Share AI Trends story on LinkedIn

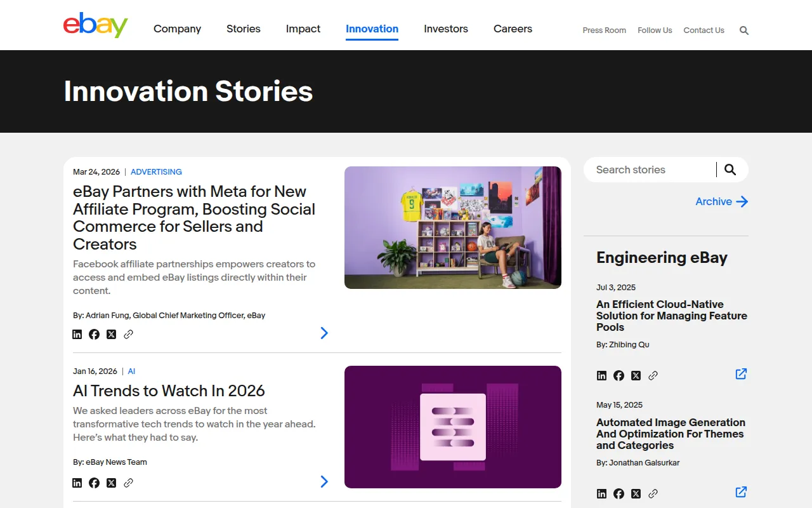point(77,483)
